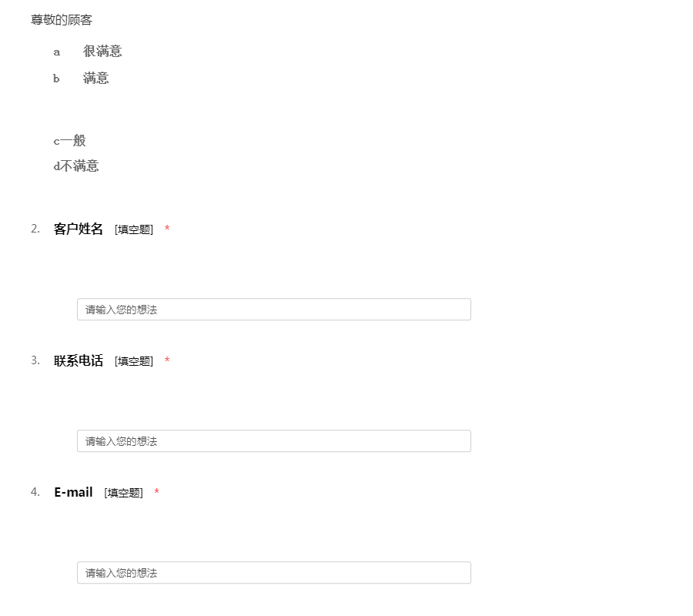Click the 客户姓名 question title
The image size is (693, 616).
coord(79,229)
